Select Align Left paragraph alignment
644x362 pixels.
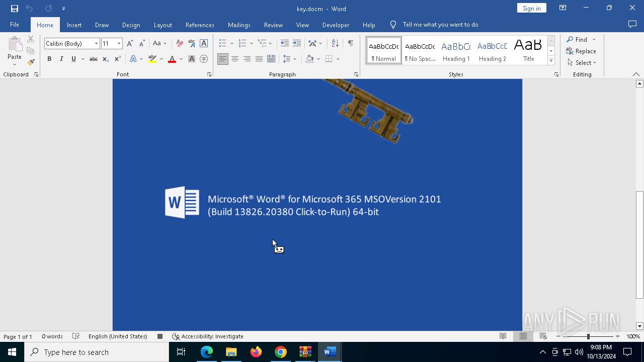223,59
